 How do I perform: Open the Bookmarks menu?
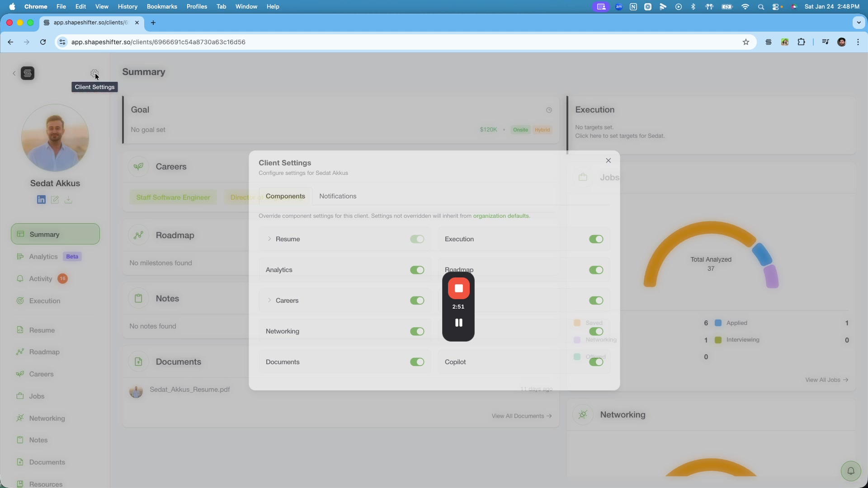click(x=161, y=6)
